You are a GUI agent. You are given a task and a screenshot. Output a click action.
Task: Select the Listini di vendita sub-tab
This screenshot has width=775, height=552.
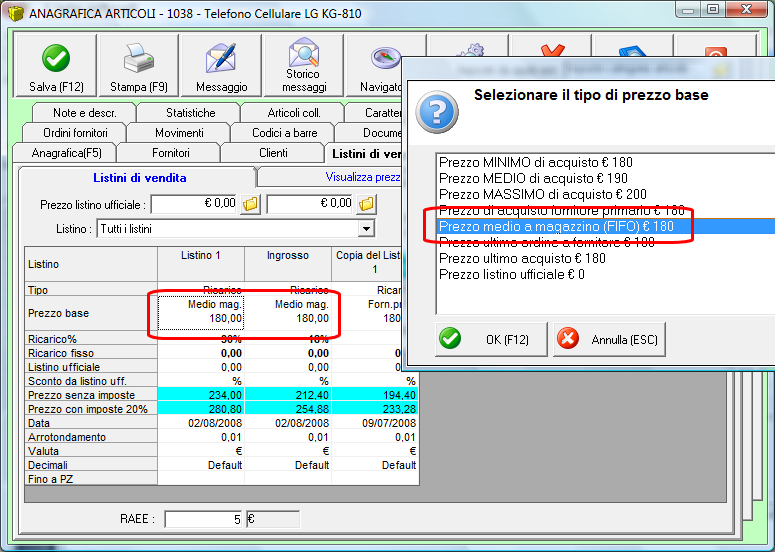[139, 178]
